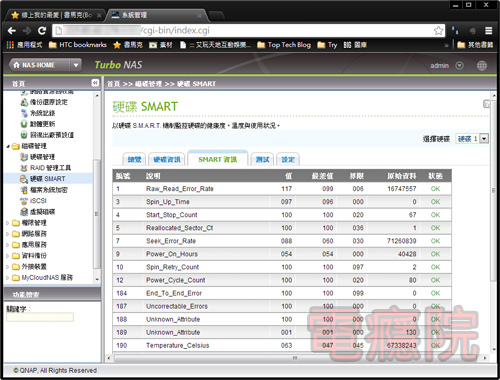Open 系統記錄 in the sidebar
The height and width of the screenshot is (380, 500).
[43, 113]
